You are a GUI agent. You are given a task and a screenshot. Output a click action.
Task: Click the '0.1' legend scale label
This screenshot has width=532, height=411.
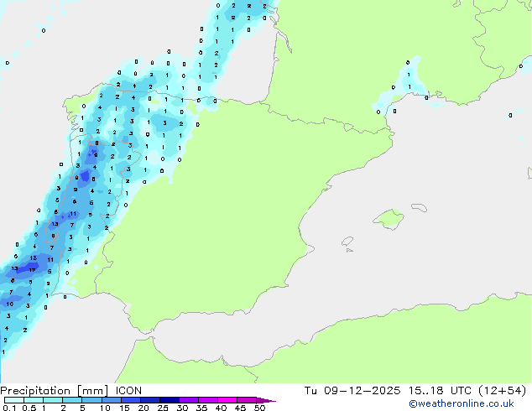(9, 408)
